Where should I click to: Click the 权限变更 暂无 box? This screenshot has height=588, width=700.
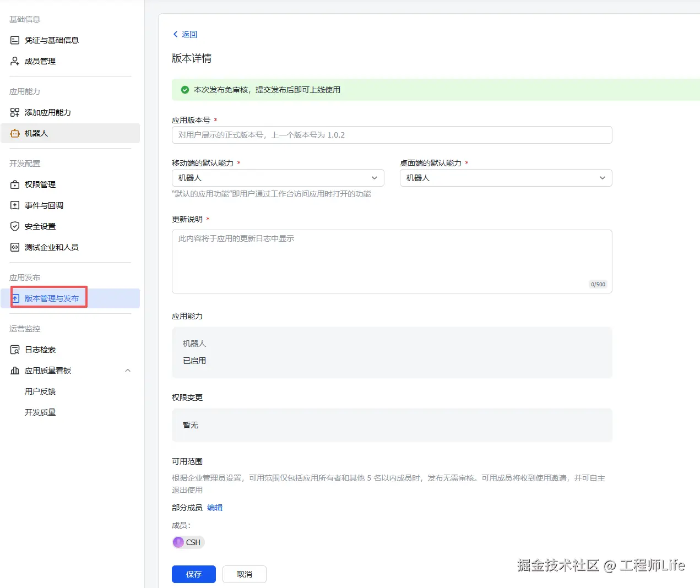coord(392,425)
